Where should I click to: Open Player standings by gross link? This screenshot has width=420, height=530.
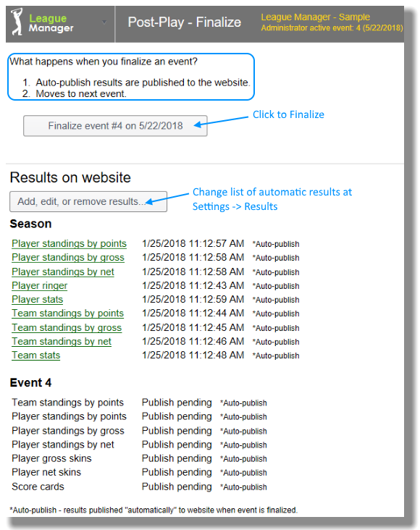(68, 258)
